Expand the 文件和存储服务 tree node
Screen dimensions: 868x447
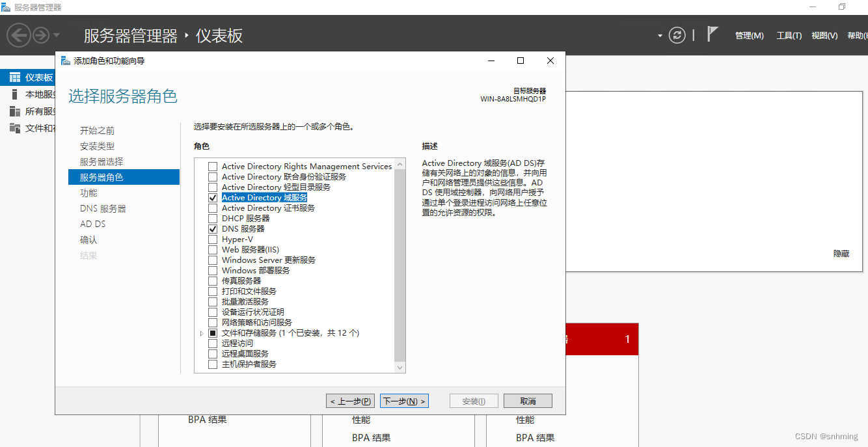coord(202,333)
